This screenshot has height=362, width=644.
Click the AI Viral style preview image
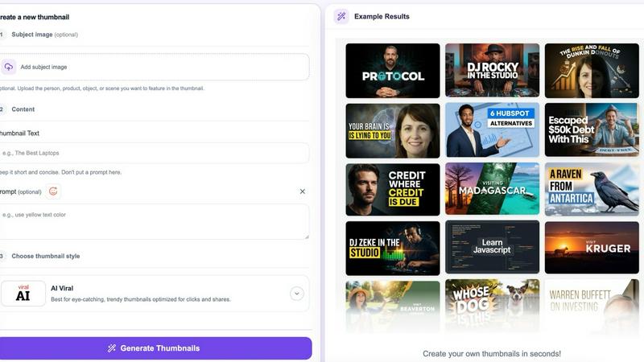tap(23, 294)
